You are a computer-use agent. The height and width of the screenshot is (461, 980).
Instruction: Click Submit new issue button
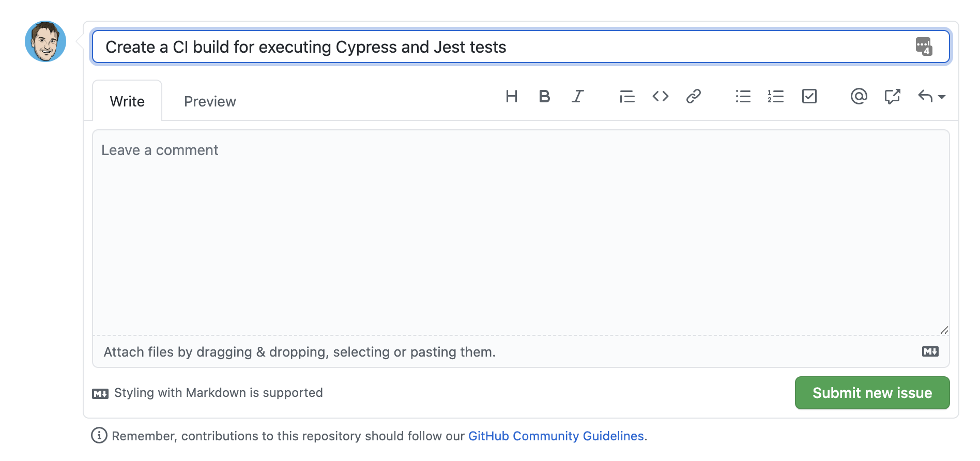point(872,393)
